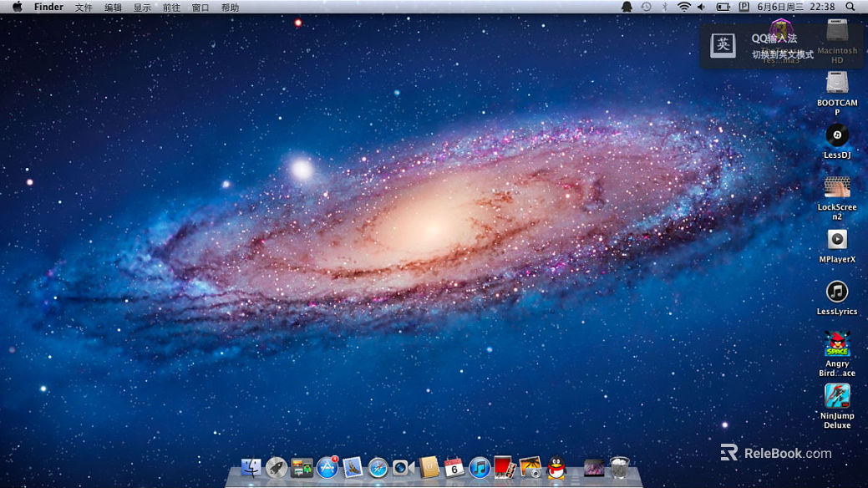This screenshot has width=868, height=488.
Task: Click the QQ penguin icon in dock
Action: (x=556, y=468)
